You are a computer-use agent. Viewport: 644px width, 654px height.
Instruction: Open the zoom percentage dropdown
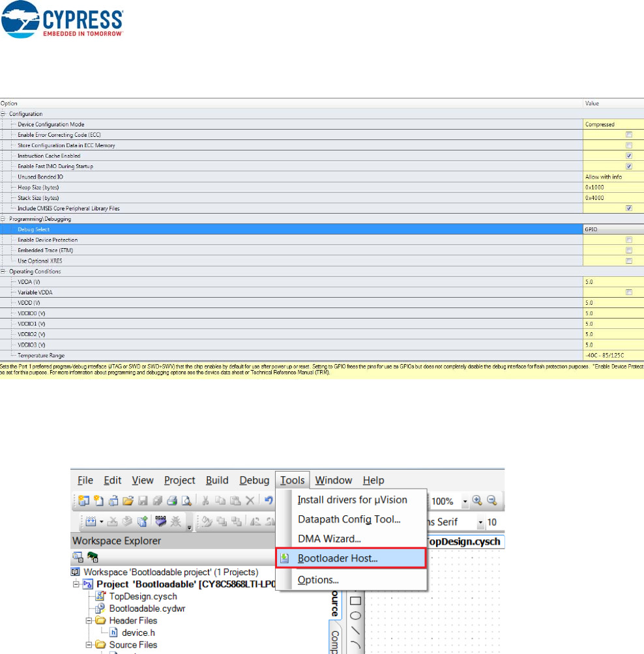coord(465,502)
